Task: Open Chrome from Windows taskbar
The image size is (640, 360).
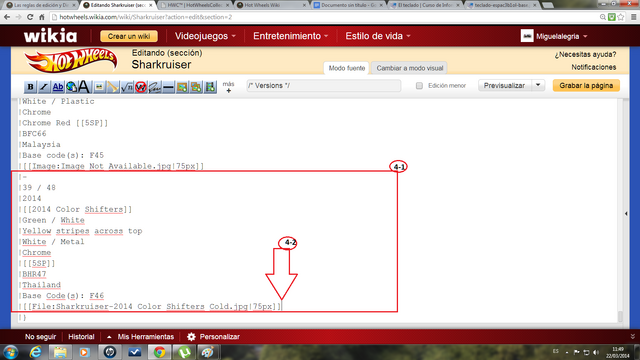Action: pos(160,352)
